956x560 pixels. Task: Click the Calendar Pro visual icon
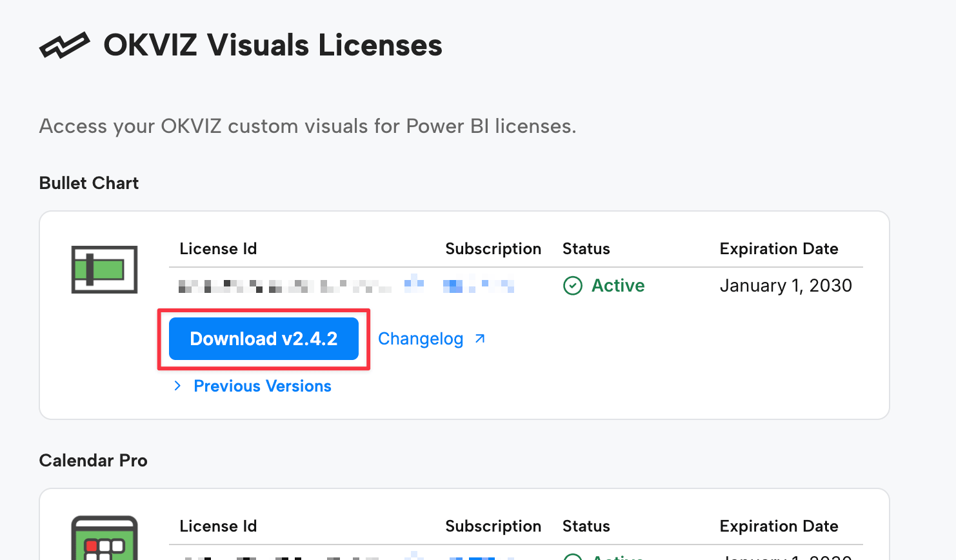105,538
